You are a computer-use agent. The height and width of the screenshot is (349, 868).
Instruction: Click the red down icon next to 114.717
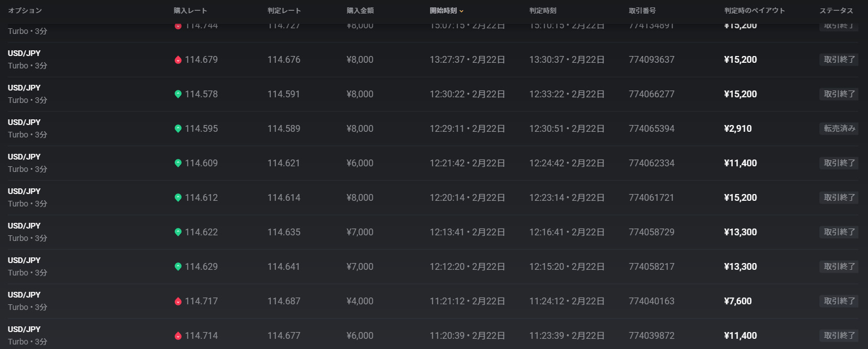(178, 301)
